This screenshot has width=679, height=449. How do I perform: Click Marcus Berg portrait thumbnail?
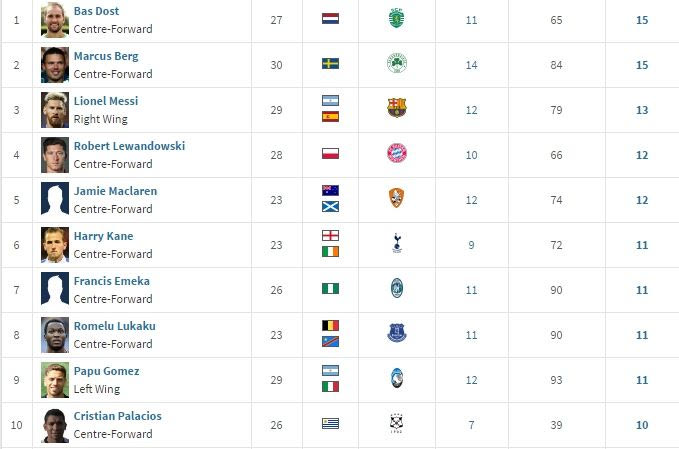tap(55, 64)
